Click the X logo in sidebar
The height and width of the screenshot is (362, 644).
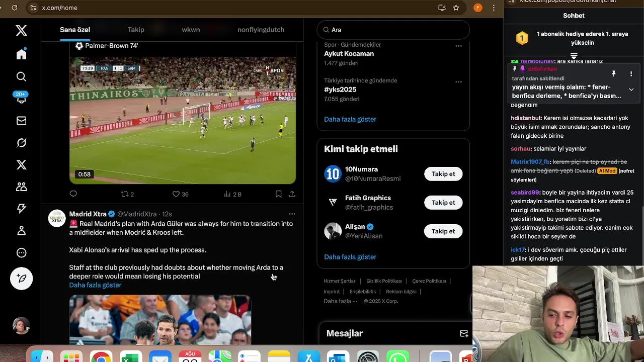pos(21,31)
